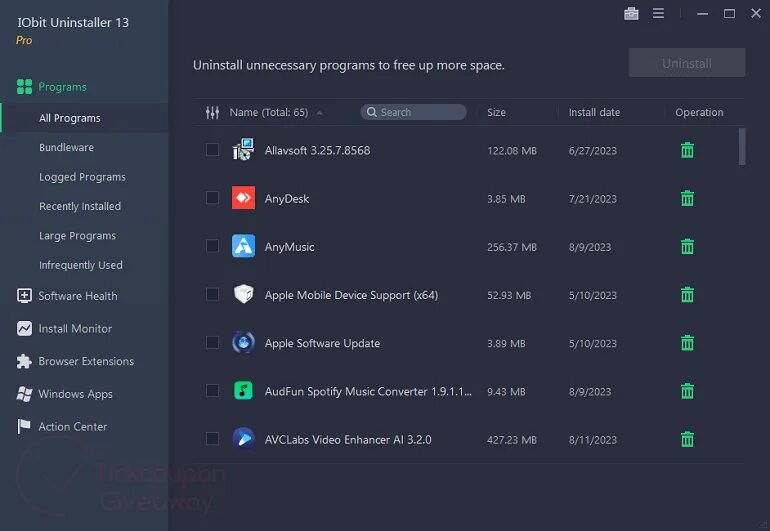Image resolution: width=770 pixels, height=531 pixels.
Task: Click trash icon for Apple Mobile Device Support
Action: (x=687, y=294)
